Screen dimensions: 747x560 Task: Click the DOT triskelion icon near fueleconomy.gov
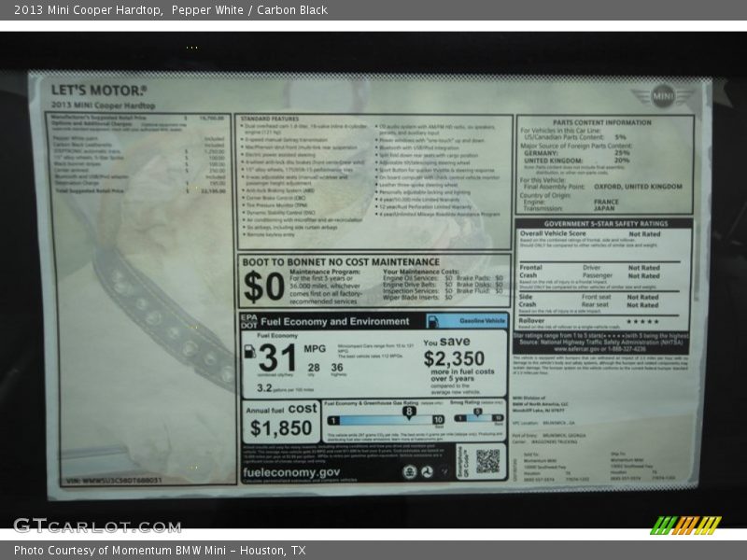pos(428,471)
